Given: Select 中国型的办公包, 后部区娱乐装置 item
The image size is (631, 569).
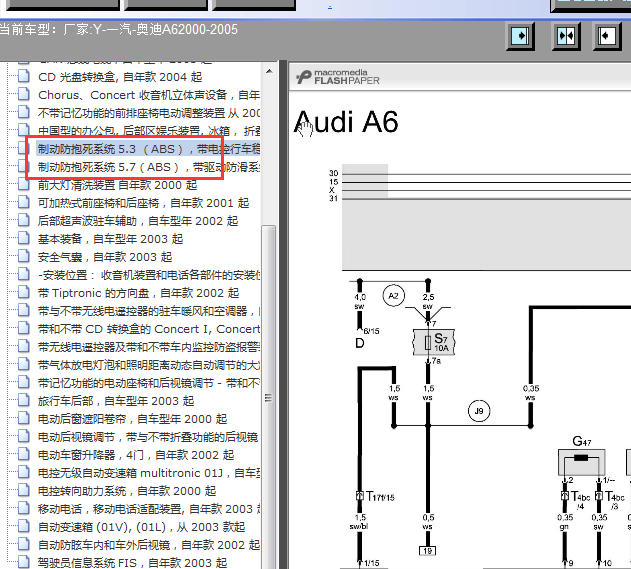Looking at the screenshot, I should point(148,131).
